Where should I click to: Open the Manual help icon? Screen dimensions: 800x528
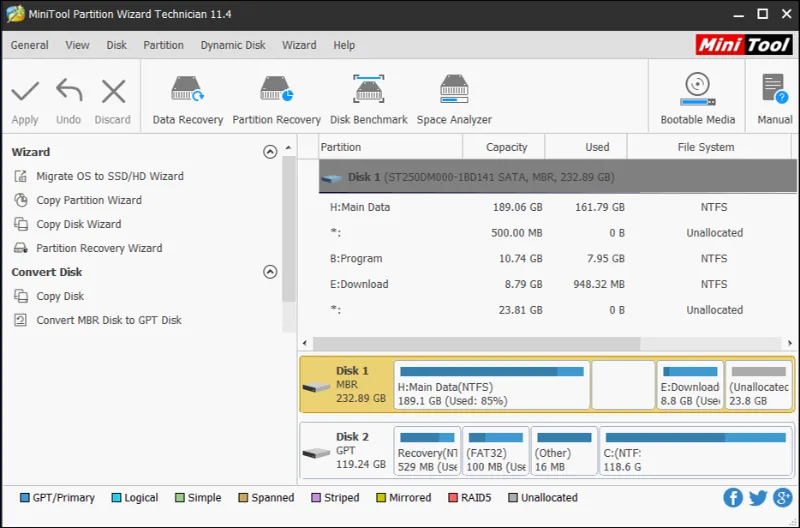pos(775,89)
